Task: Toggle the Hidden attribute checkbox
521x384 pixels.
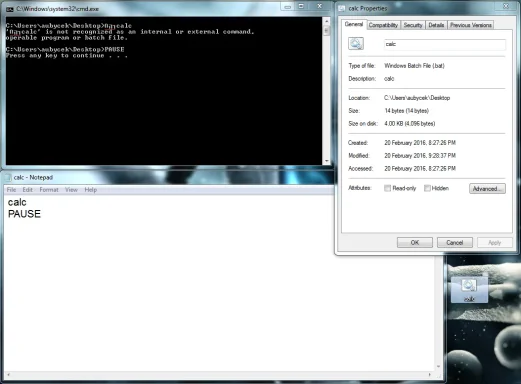Action: (427, 188)
